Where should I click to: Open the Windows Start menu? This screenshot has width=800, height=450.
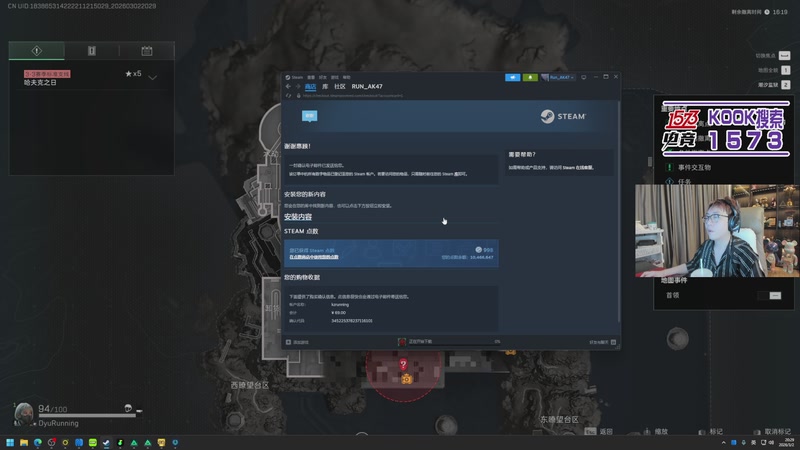(x=10, y=442)
